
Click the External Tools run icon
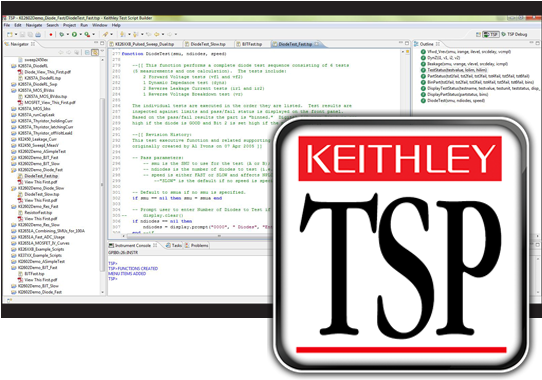(87, 34)
